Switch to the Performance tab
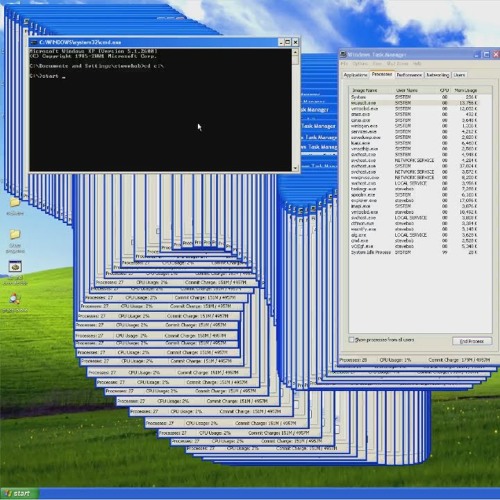 click(x=409, y=75)
